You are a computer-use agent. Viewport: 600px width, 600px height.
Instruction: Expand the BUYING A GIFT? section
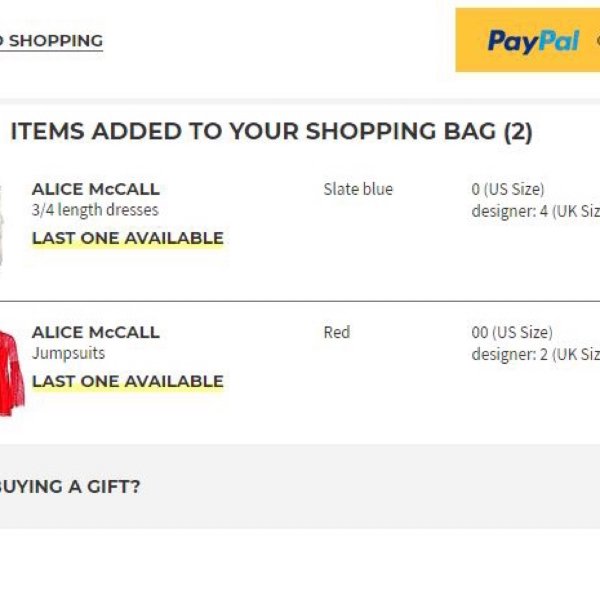click(70, 487)
